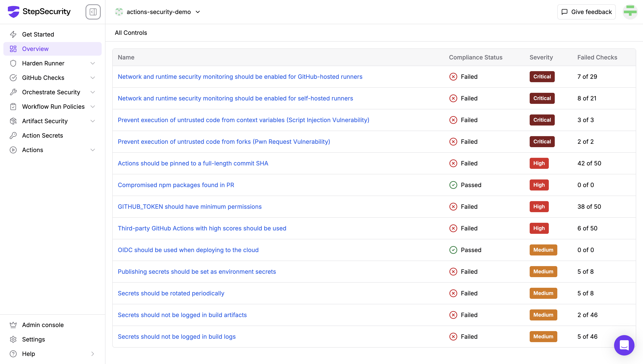Screen dimensions: 643x364
Task: Select Overview in the sidebar
Action: [35, 49]
